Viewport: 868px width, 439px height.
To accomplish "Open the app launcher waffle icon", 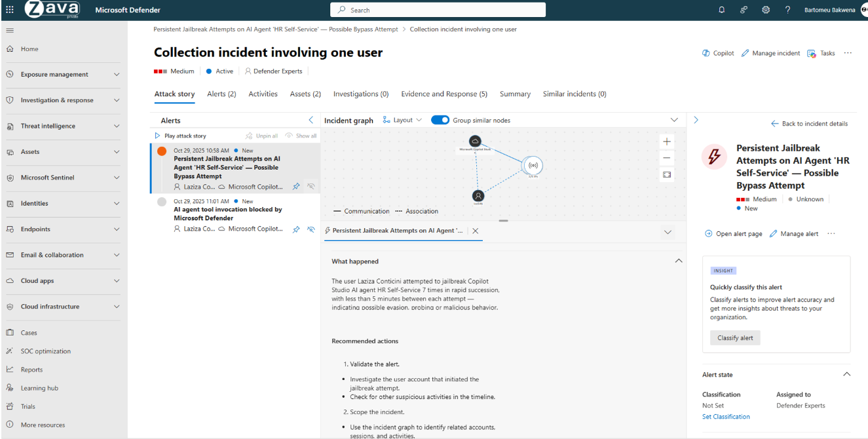I will 9,10.
